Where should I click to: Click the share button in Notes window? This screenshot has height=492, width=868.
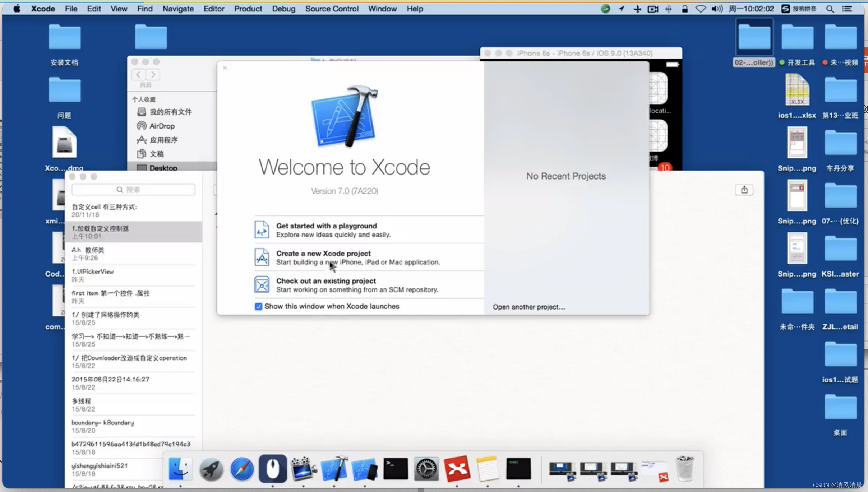click(744, 190)
